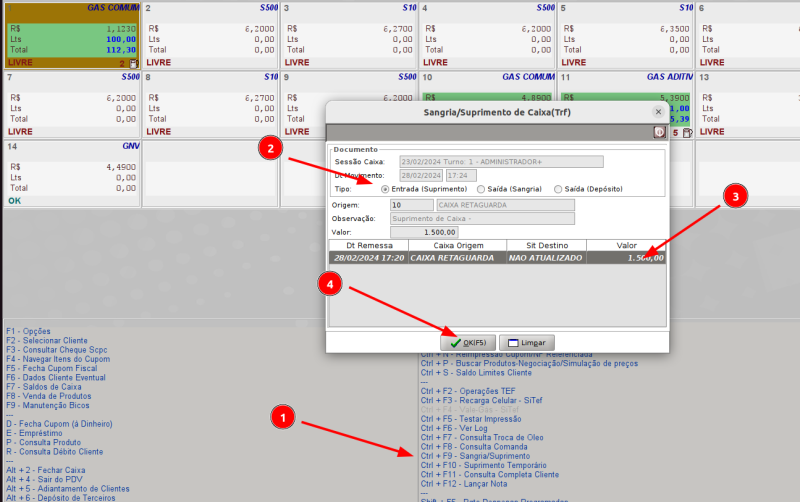This screenshot has height=502, width=800.
Task: Click the fuel pump icon on bico 11
Action: click(x=687, y=132)
